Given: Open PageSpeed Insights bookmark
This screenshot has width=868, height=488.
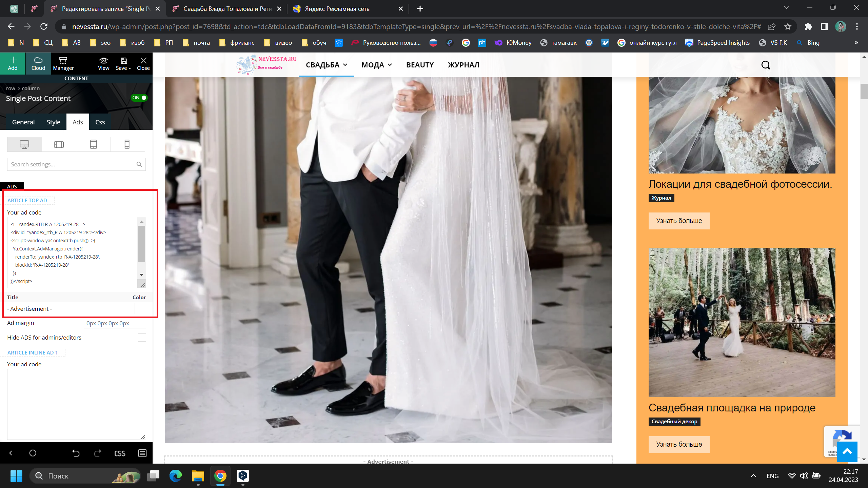Looking at the screenshot, I should pos(717,43).
